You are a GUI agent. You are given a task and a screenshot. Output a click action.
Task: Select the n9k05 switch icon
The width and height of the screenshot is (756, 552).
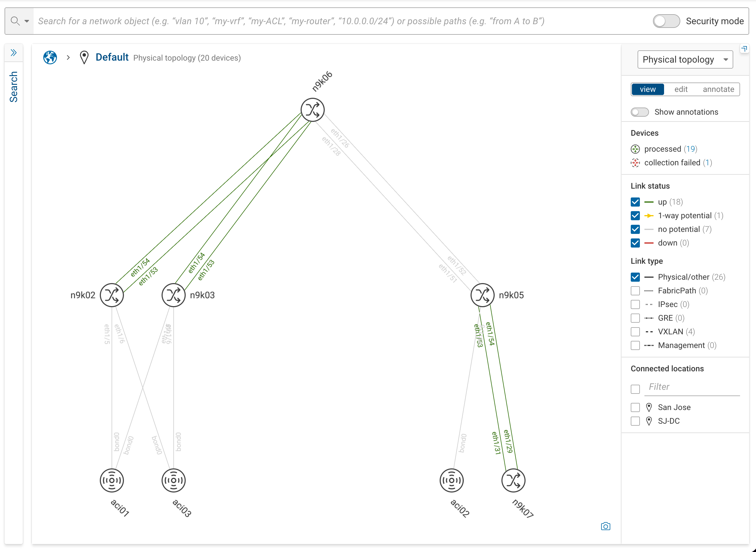click(482, 295)
